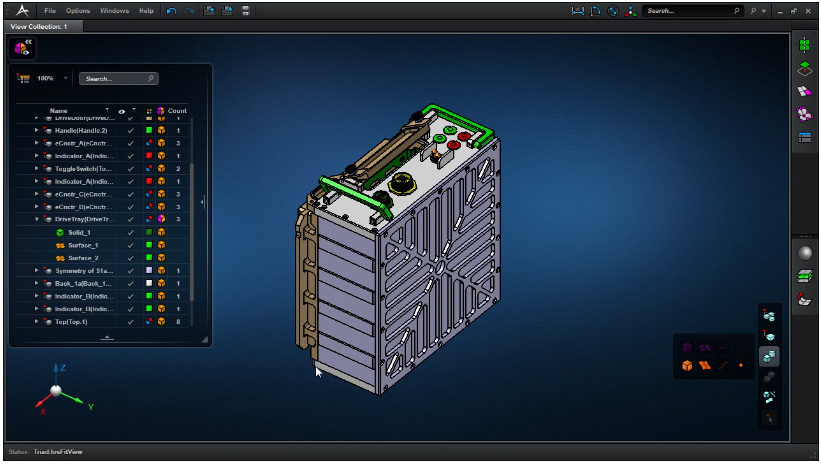Click the redo arrow in top toolbar
The height and width of the screenshot is (467, 821).
(188, 11)
